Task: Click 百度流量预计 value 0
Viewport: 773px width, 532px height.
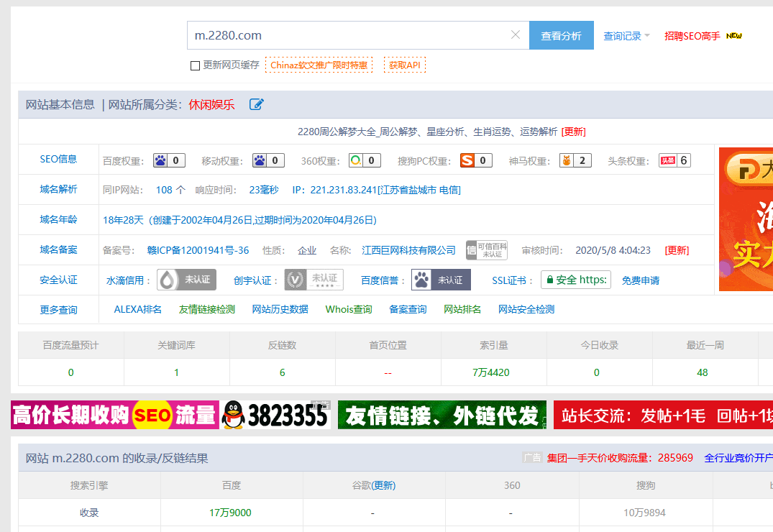Action: [71, 372]
